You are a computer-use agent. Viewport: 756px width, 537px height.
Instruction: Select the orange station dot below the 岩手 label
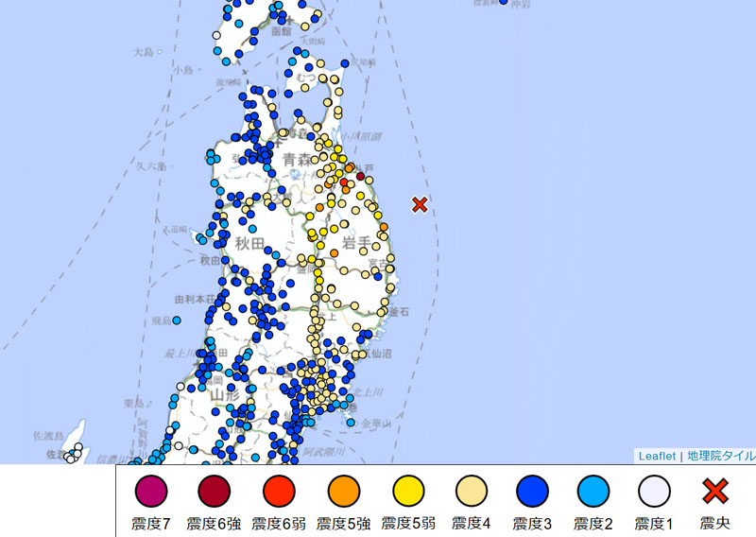[335, 253]
